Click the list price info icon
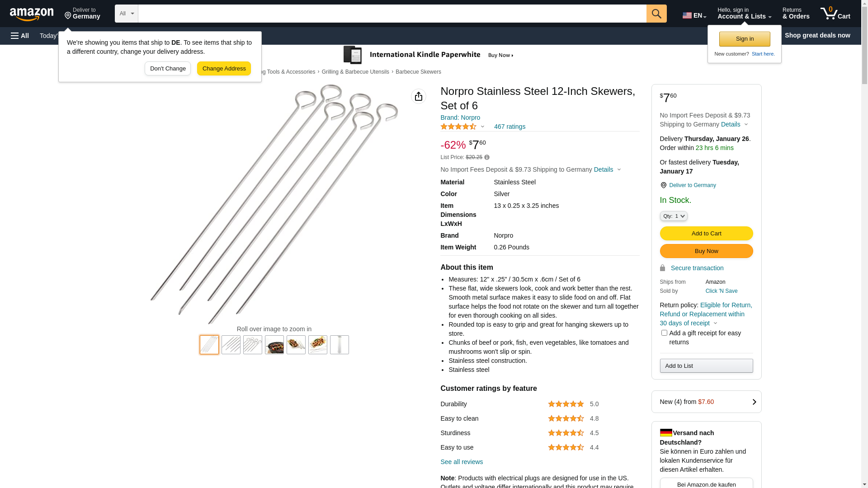This screenshot has width=868, height=488. click(487, 158)
